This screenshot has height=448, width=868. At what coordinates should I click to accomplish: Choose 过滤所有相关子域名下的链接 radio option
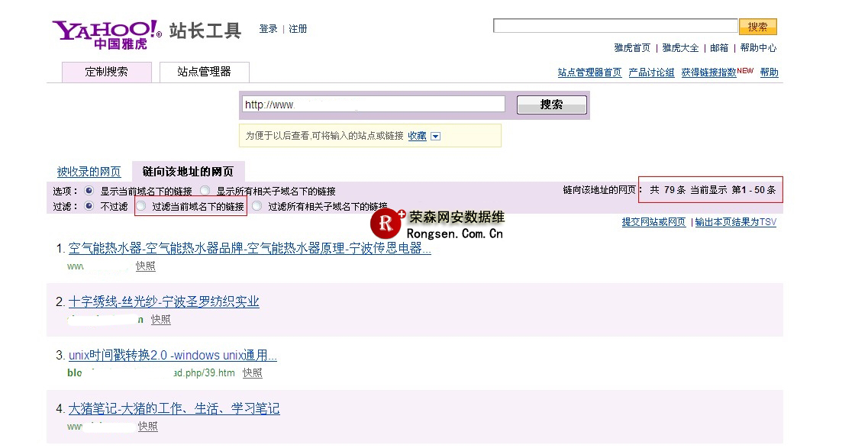[257, 206]
